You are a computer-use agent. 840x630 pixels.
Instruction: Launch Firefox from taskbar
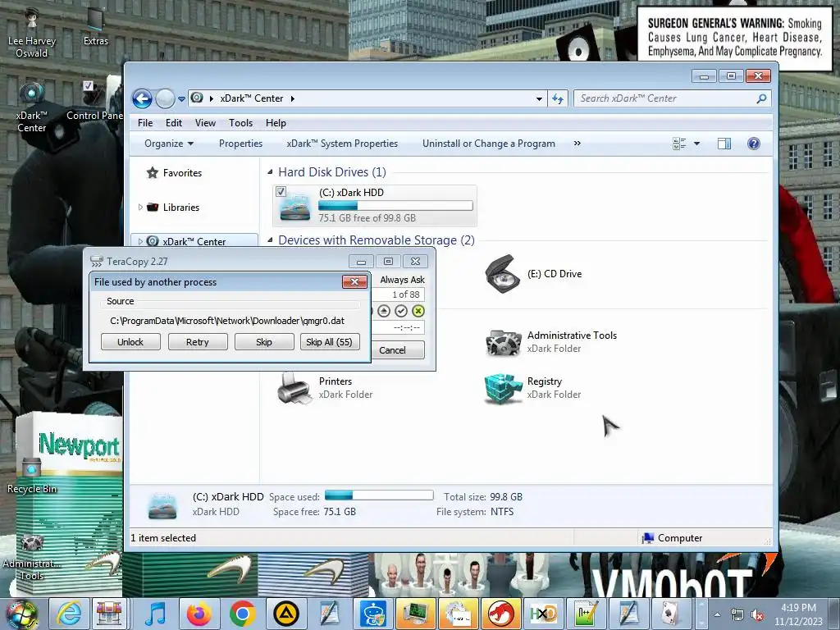pyautogui.click(x=199, y=614)
